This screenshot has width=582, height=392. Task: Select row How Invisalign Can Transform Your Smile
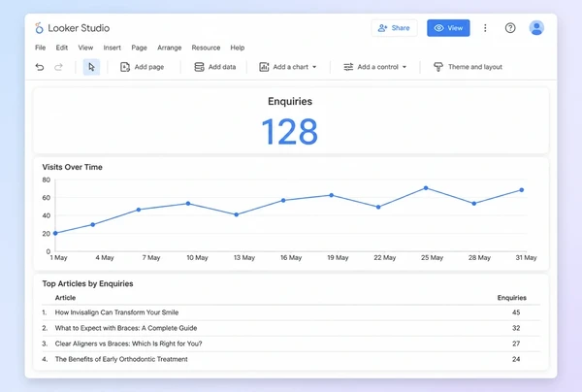291,312
